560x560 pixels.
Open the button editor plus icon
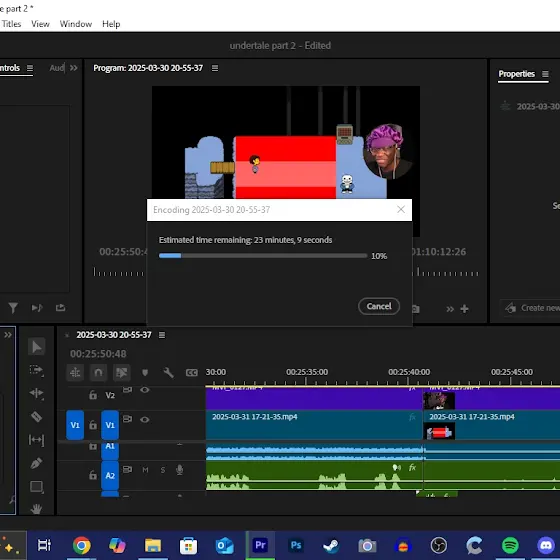(x=464, y=309)
